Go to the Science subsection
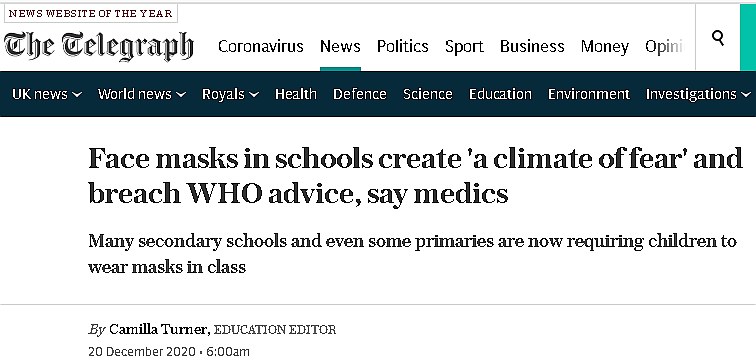Image resolution: width=756 pixels, height=361 pixels. (428, 94)
